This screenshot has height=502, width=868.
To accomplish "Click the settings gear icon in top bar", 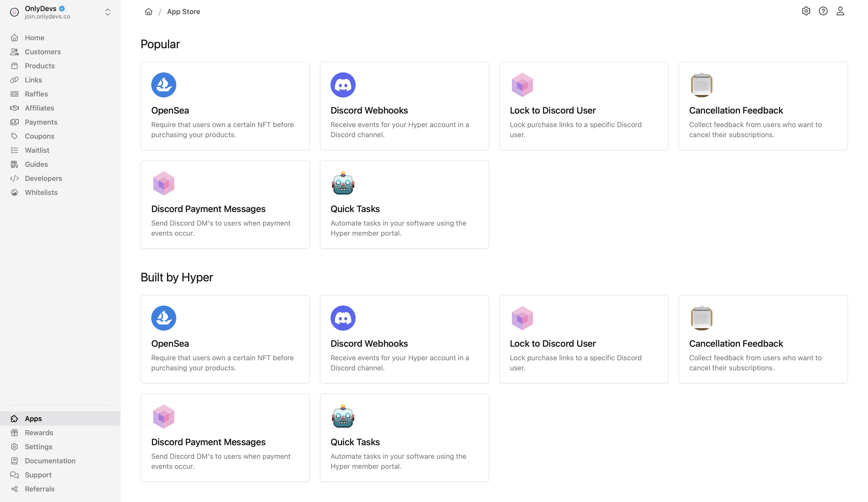I will [806, 11].
